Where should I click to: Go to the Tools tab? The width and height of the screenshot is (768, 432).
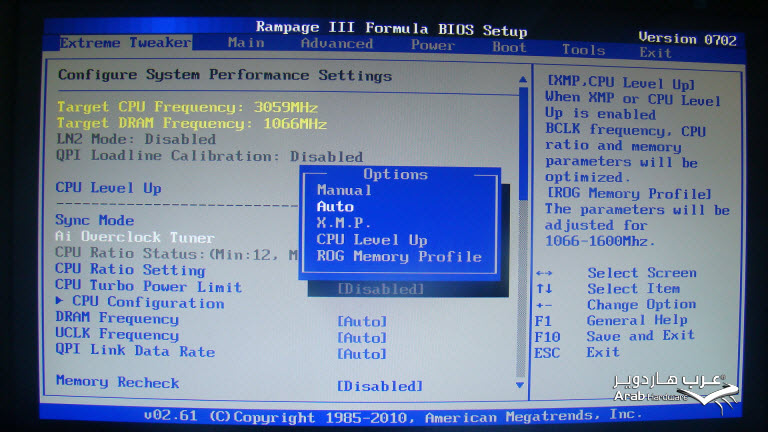[583, 49]
